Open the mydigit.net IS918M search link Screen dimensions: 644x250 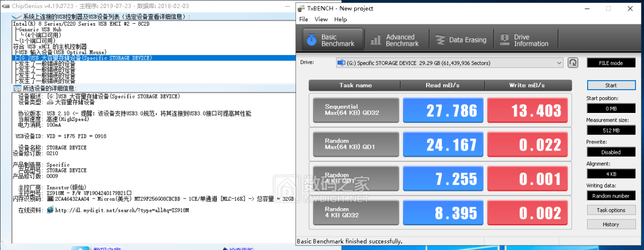pos(122,210)
